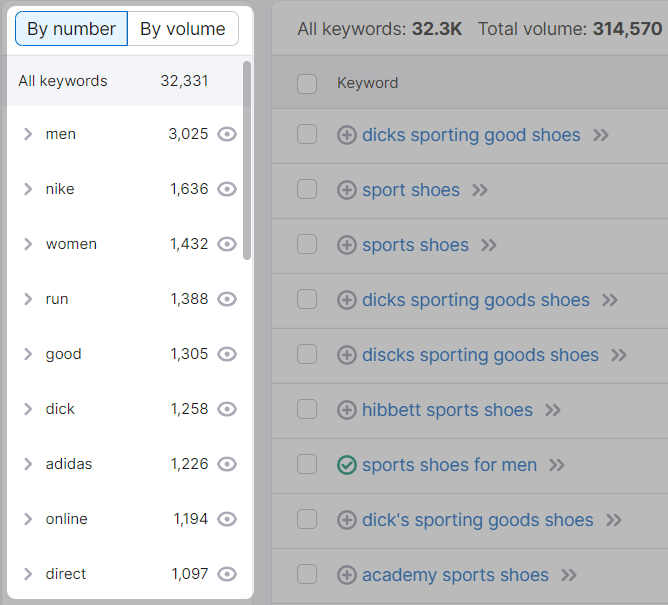
Task: Expand the 'online' keyword group
Action: tap(28, 519)
